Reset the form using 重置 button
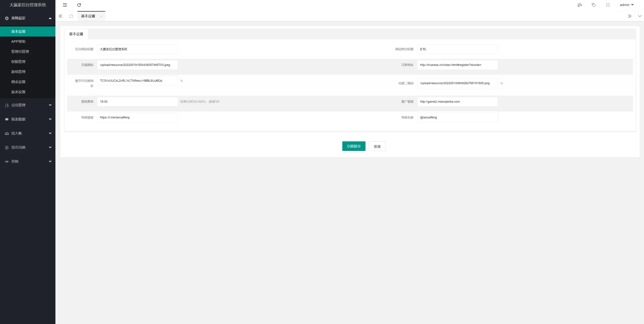The image size is (644, 324). [x=377, y=146]
